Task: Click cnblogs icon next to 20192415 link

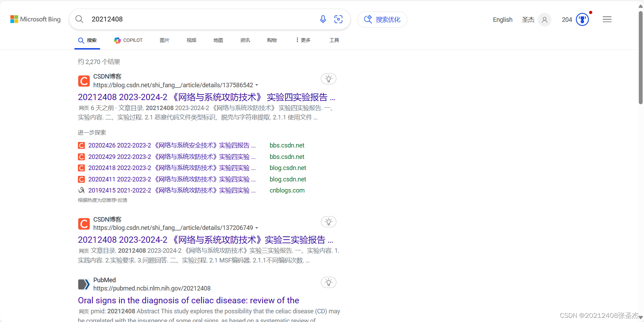Action: (81, 190)
